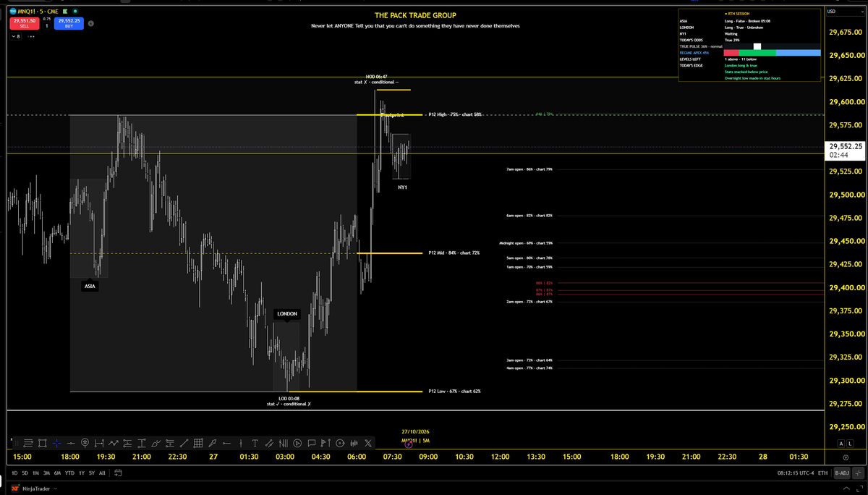Image resolution: width=868 pixels, height=495 pixels.
Task: Set the 1Y date range
Action: tap(81, 473)
